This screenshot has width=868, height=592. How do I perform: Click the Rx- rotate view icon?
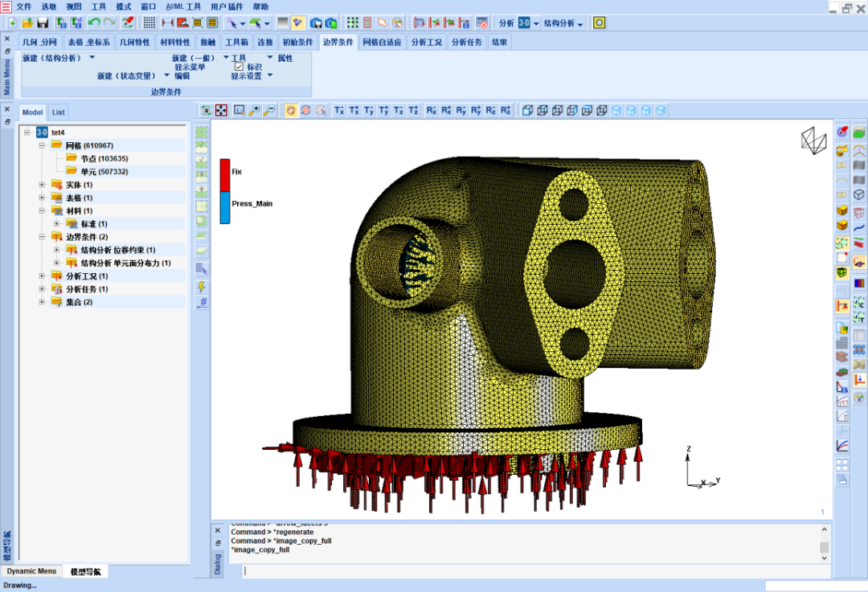pos(432,110)
